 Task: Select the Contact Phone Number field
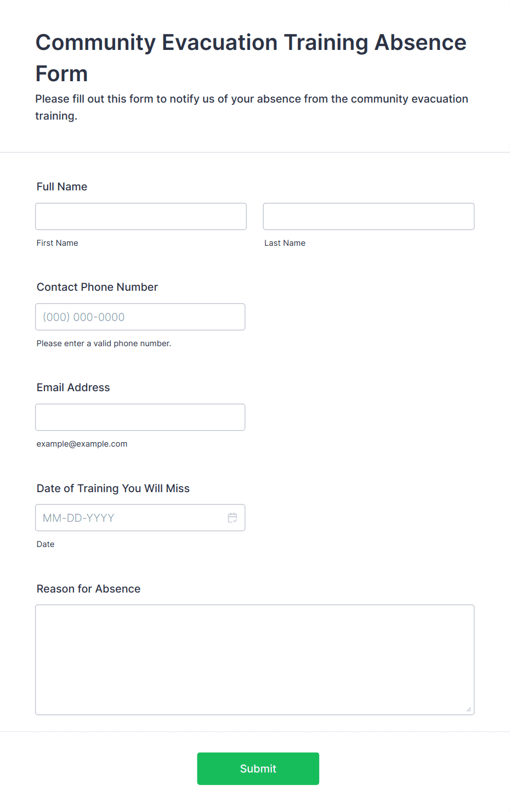click(x=140, y=317)
